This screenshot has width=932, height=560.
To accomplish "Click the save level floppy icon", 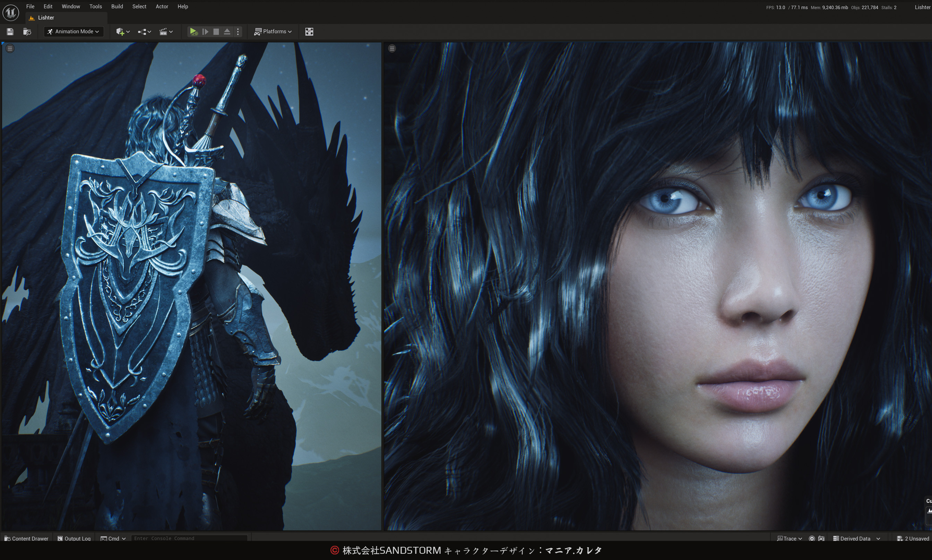I will click(10, 32).
